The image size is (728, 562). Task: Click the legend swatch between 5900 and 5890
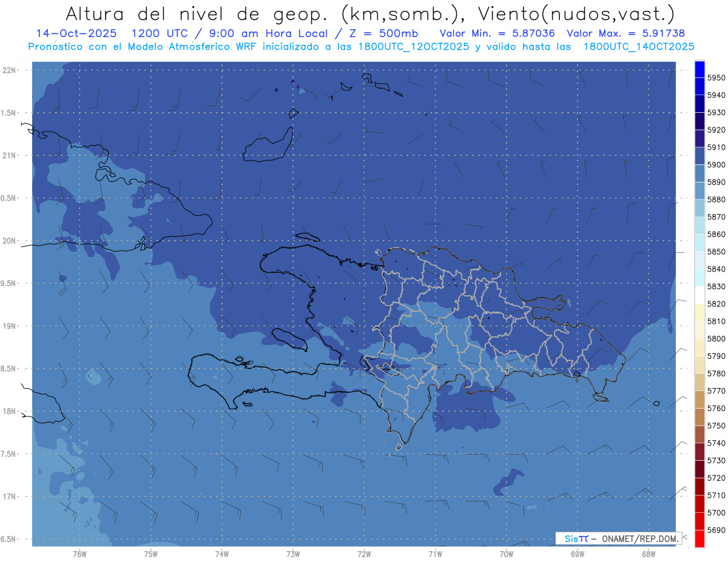[699, 173]
